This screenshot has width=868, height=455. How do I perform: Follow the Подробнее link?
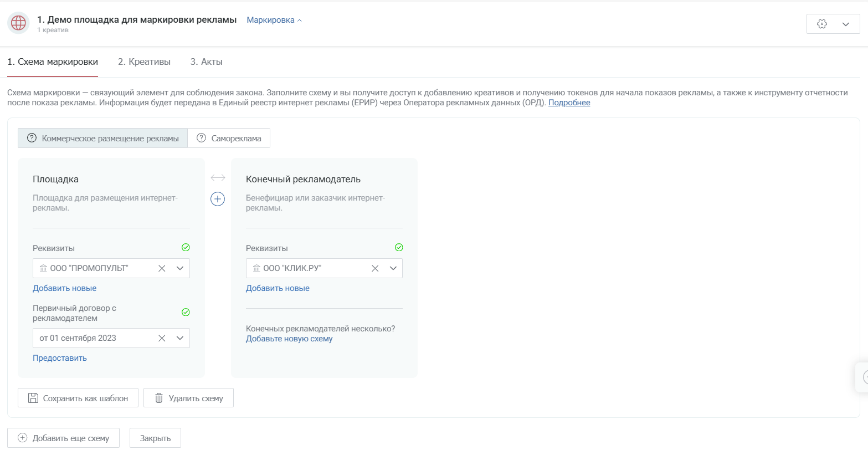569,103
